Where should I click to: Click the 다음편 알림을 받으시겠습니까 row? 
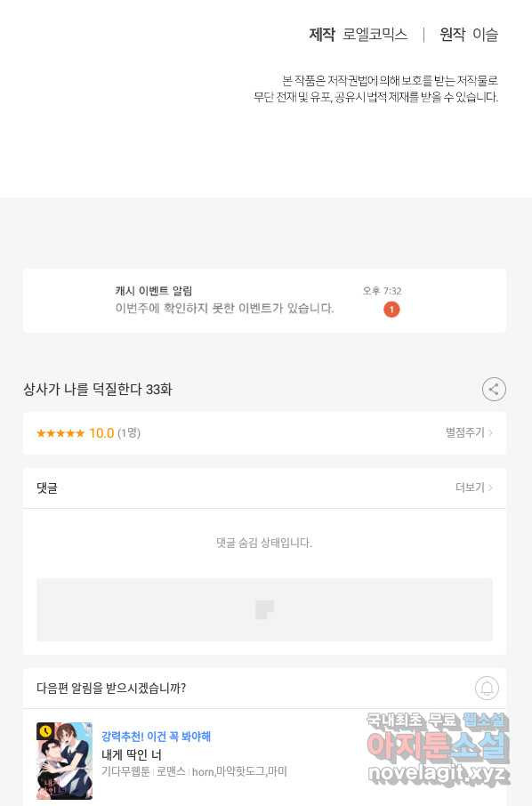point(265,689)
